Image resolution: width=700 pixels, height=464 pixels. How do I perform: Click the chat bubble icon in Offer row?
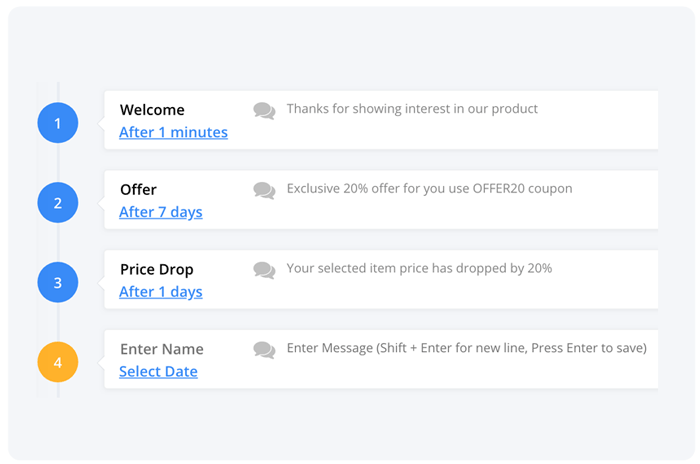click(x=264, y=190)
